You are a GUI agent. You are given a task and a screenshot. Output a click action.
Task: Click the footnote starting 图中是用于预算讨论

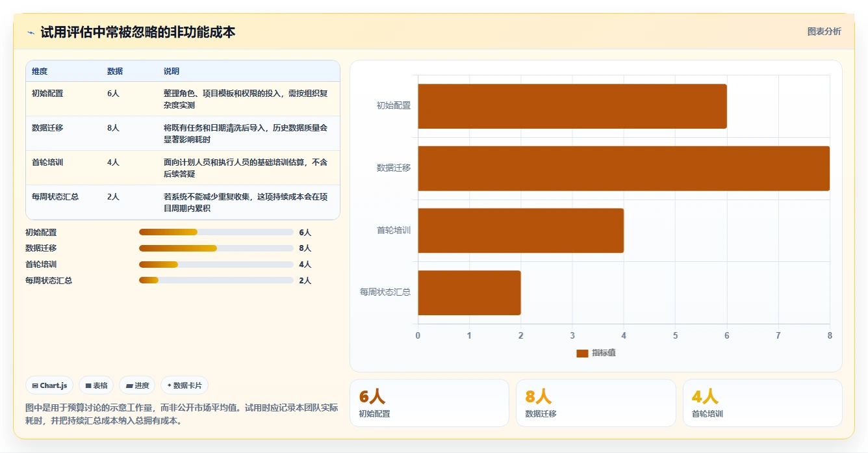click(181, 414)
